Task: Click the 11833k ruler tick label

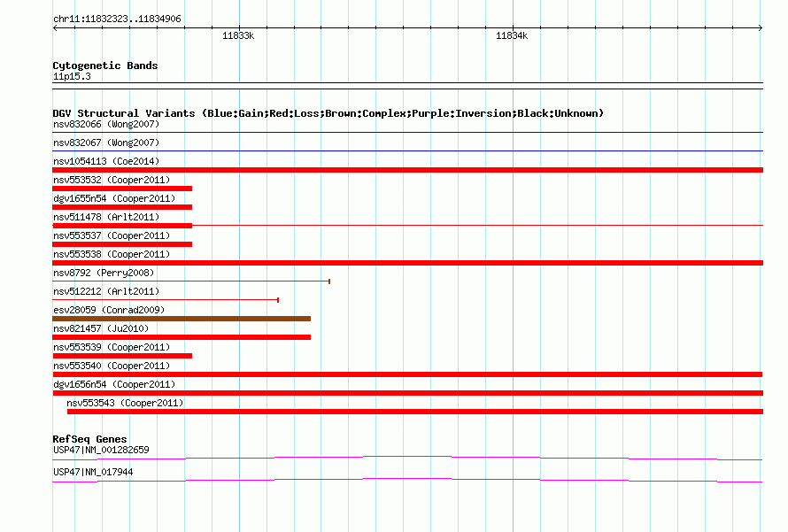Action: click(x=238, y=35)
